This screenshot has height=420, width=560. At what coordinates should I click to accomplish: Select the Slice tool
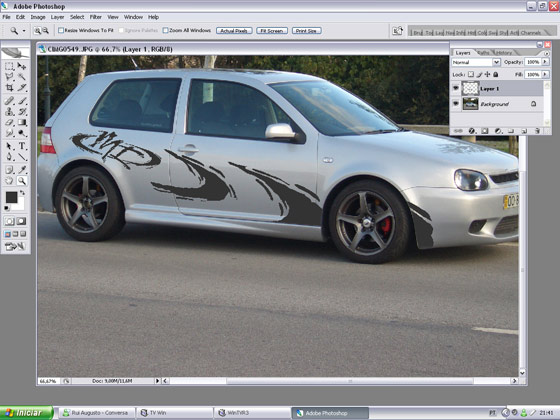point(22,88)
